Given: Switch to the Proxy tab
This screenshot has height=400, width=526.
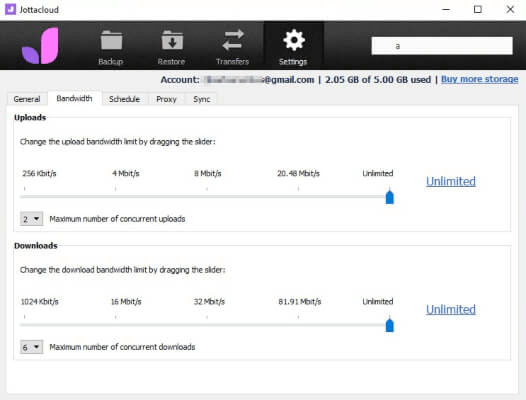Looking at the screenshot, I should tap(166, 99).
